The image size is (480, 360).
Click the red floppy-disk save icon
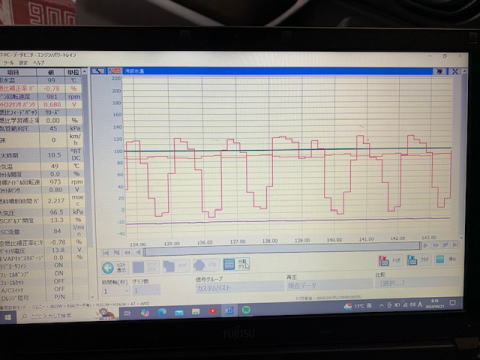[384, 260]
